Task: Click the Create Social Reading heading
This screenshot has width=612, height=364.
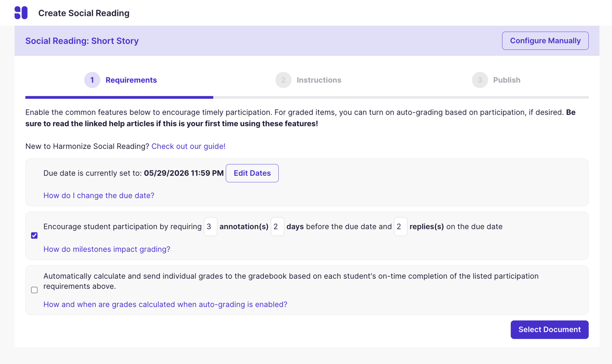Action: click(x=84, y=13)
